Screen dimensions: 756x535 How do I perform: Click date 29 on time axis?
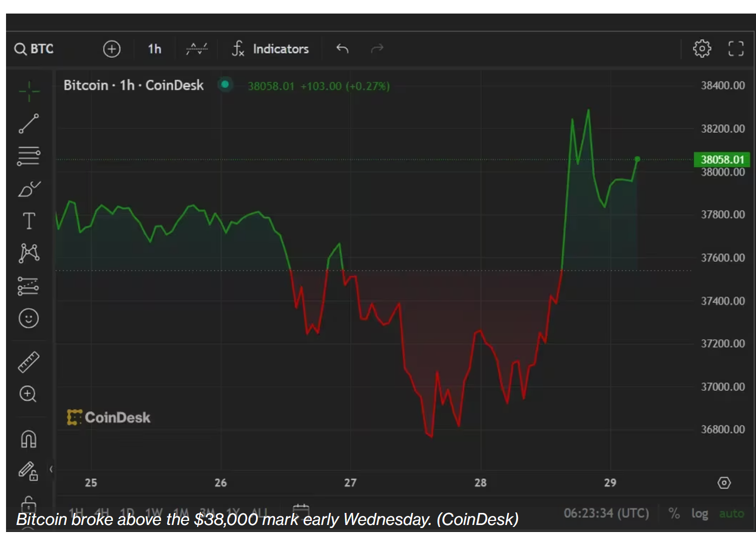point(610,483)
